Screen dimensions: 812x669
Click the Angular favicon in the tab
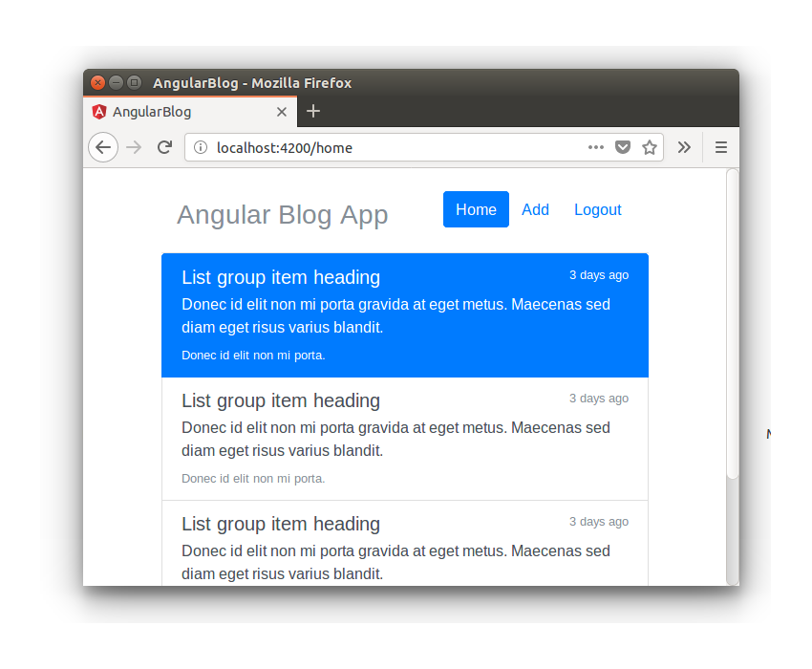click(x=99, y=112)
